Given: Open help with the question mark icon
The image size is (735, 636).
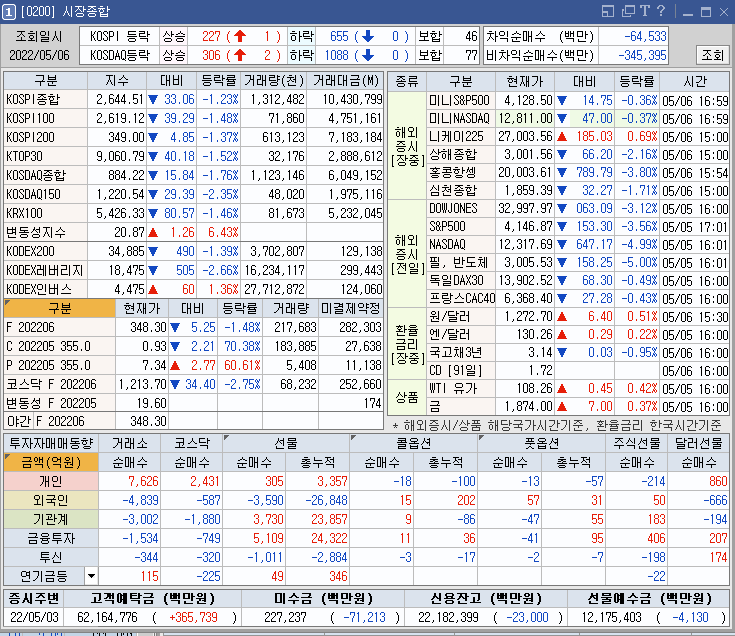Looking at the screenshot, I should (x=661, y=11).
